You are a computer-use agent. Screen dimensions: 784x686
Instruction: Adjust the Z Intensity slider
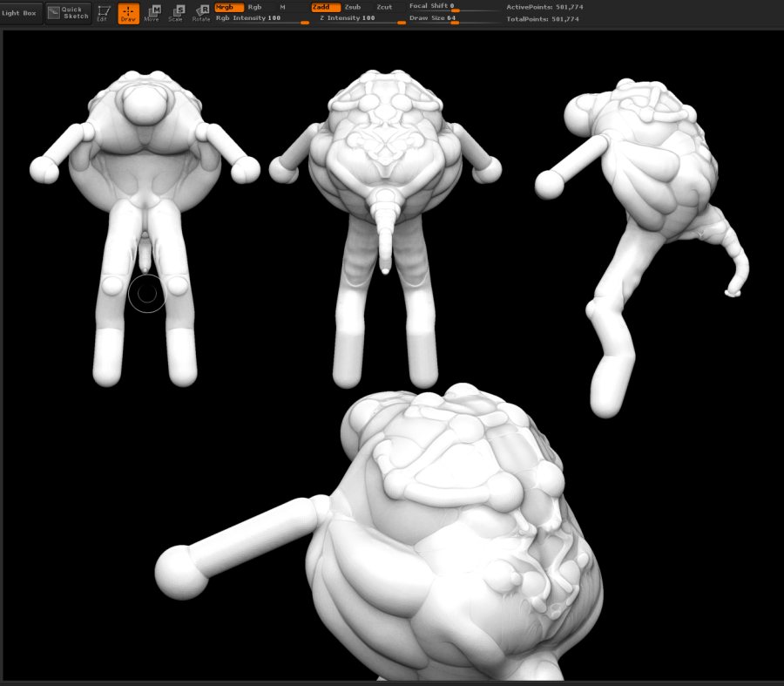[x=362, y=18]
